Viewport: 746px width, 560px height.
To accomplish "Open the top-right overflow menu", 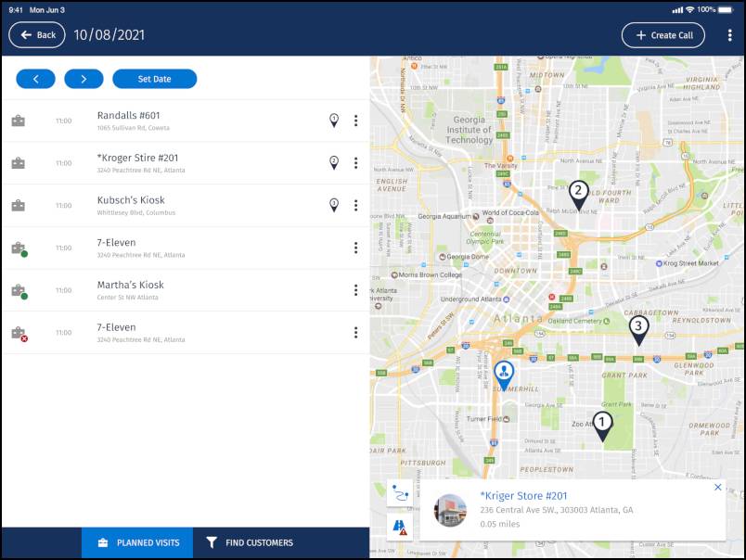I will (x=730, y=35).
